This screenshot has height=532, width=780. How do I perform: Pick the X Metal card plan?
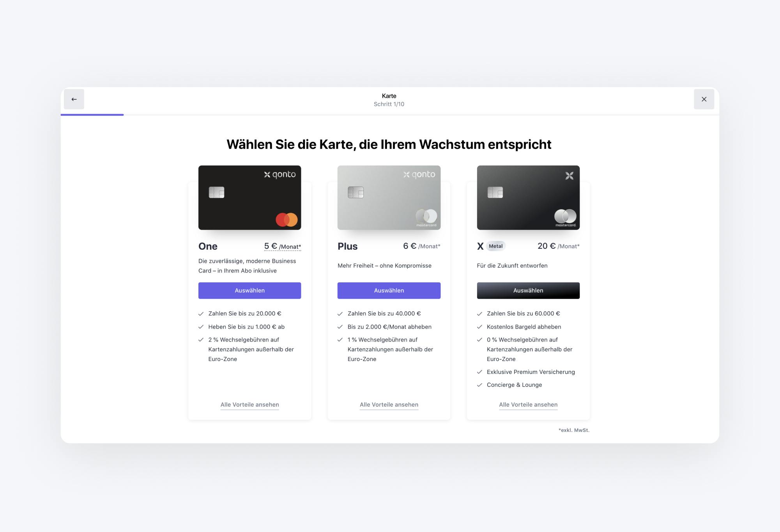[528, 291]
